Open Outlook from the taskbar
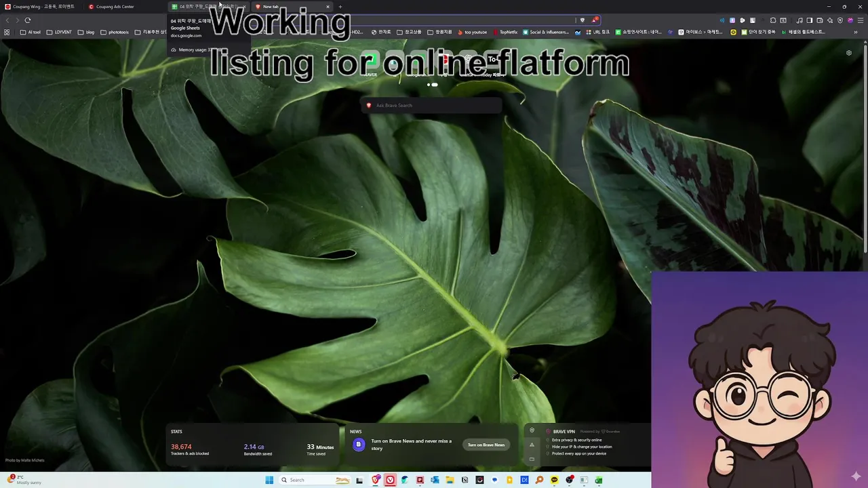The image size is (868, 488). click(x=435, y=480)
